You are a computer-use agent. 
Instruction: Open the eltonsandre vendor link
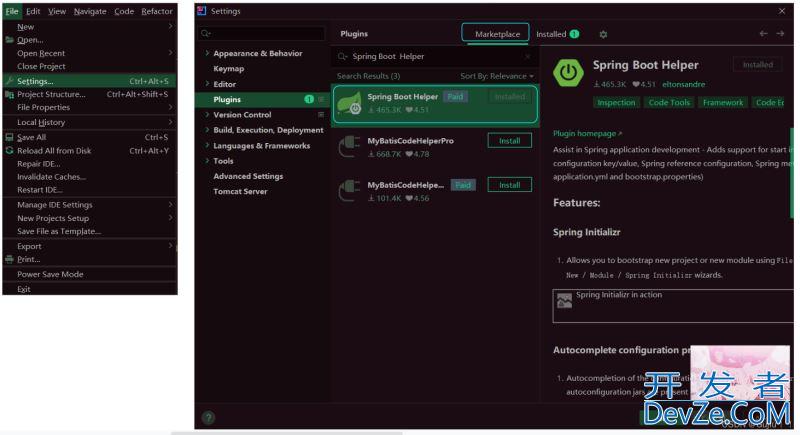point(683,84)
